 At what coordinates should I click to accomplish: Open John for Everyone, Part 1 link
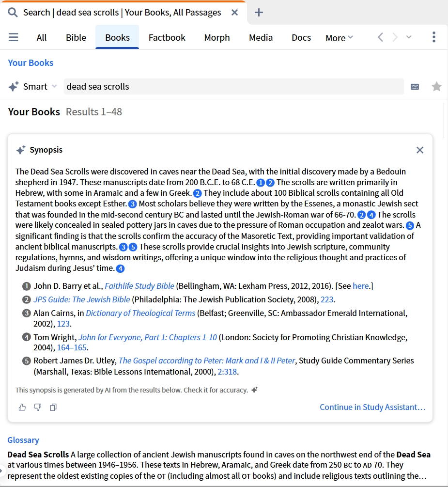(x=148, y=337)
